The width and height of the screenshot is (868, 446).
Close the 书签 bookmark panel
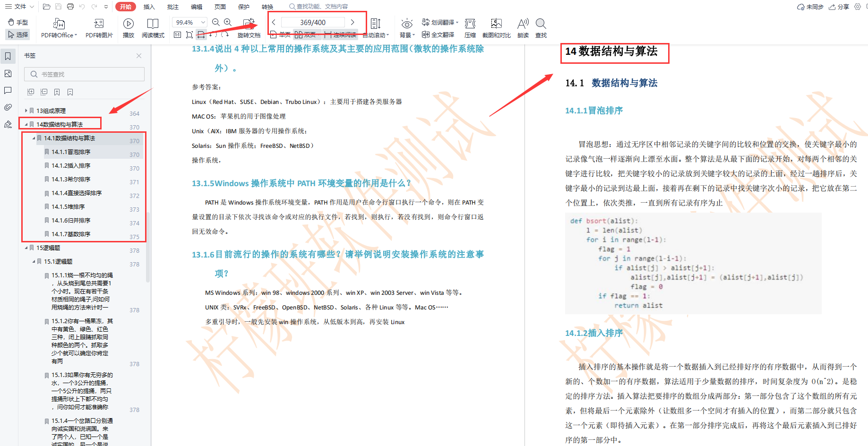click(139, 56)
